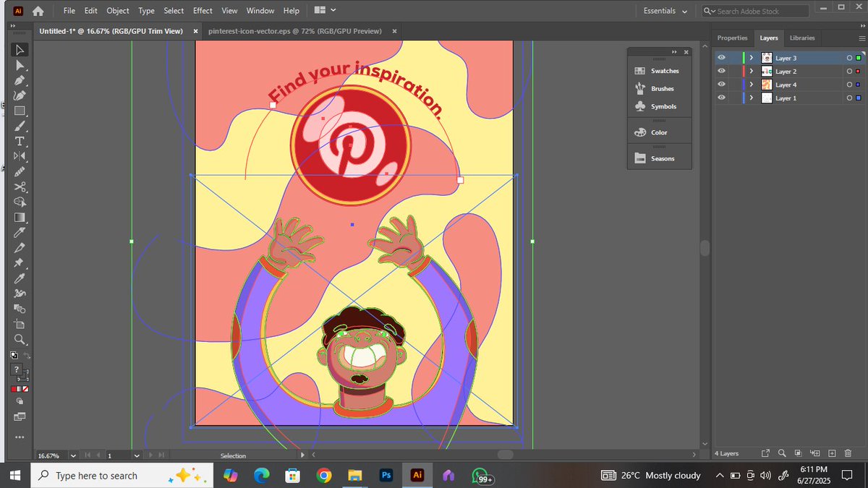Open the Symbols panel
Viewport: 868px width, 488px height.
point(659,106)
